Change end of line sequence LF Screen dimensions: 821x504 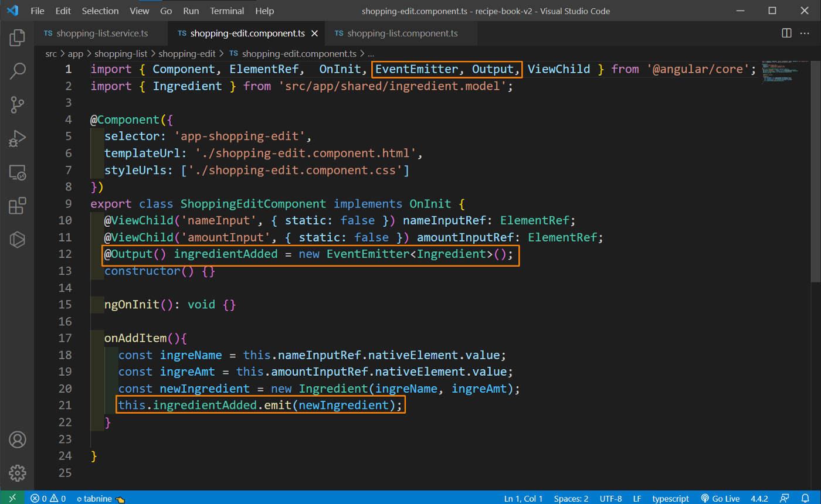637,498
